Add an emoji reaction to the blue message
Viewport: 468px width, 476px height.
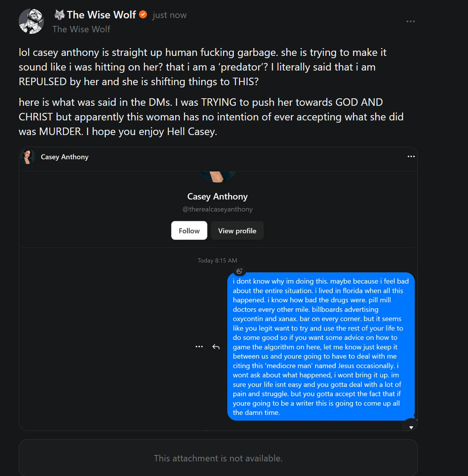(x=239, y=271)
